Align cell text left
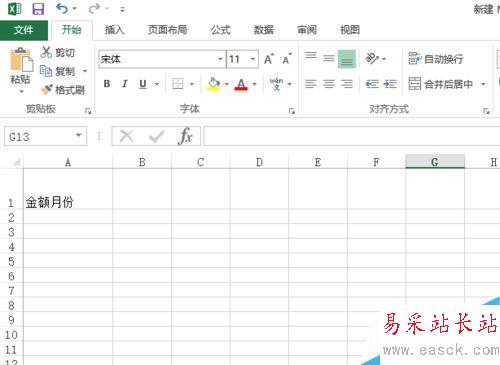The height and width of the screenshot is (365, 500). (311, 84)
